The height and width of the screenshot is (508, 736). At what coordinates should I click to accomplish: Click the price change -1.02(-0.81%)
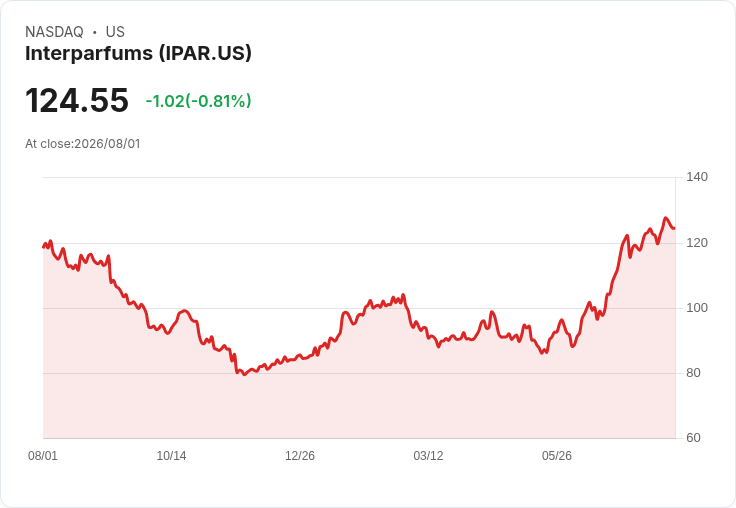198,101
